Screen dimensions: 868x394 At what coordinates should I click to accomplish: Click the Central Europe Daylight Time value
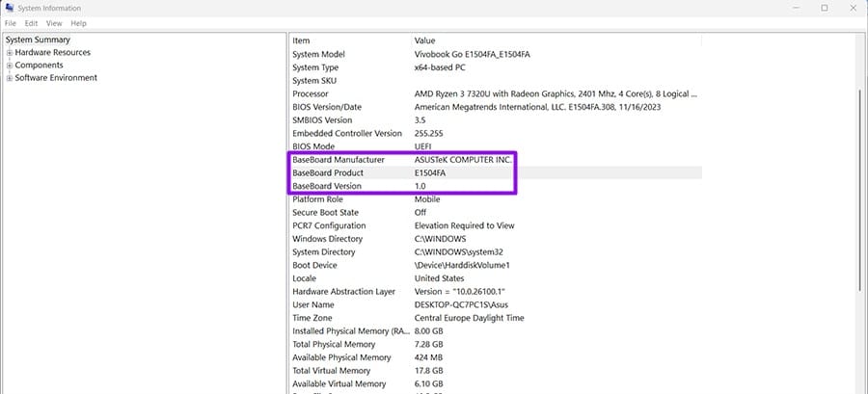pyautogui.click(x=469, y=318)
